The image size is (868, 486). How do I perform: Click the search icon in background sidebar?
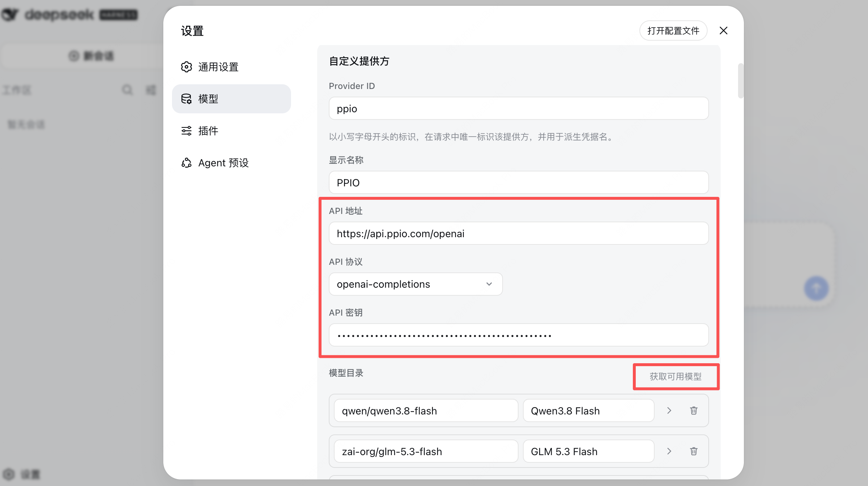(x=127, y=90)
